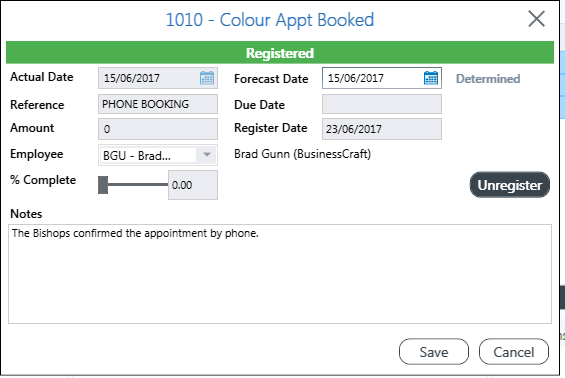The height and width of the screenshot is (378, 565).
Task: Click the Determined label link
Action: 488,79
